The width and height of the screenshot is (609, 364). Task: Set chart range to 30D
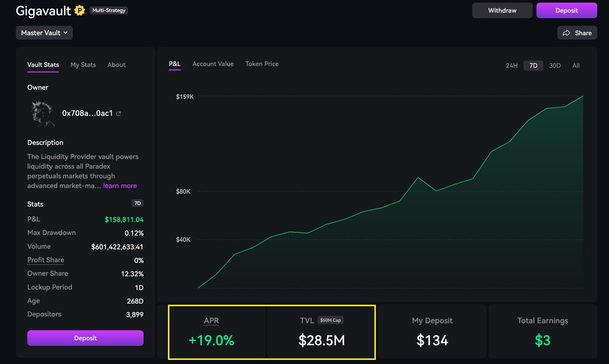tap(555, 65)
